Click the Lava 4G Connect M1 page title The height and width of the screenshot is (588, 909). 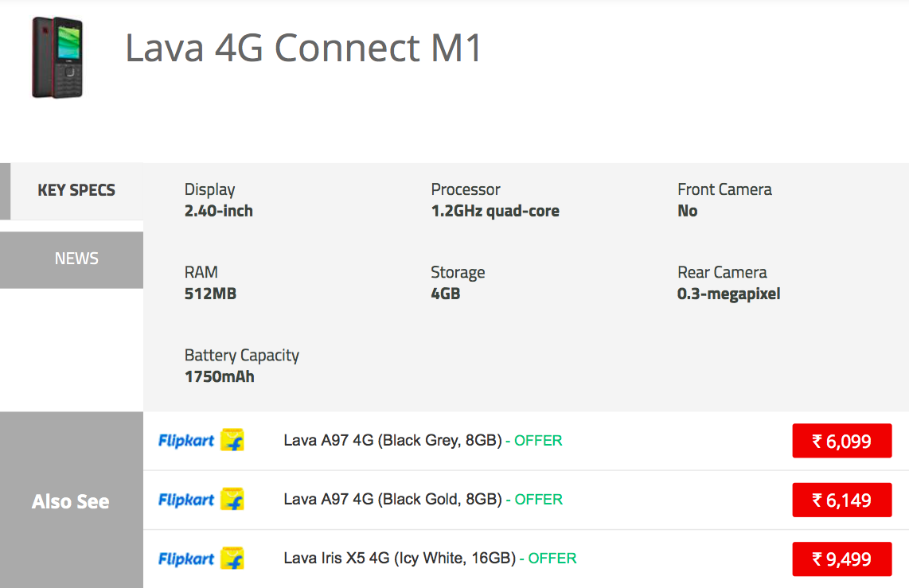304,49
